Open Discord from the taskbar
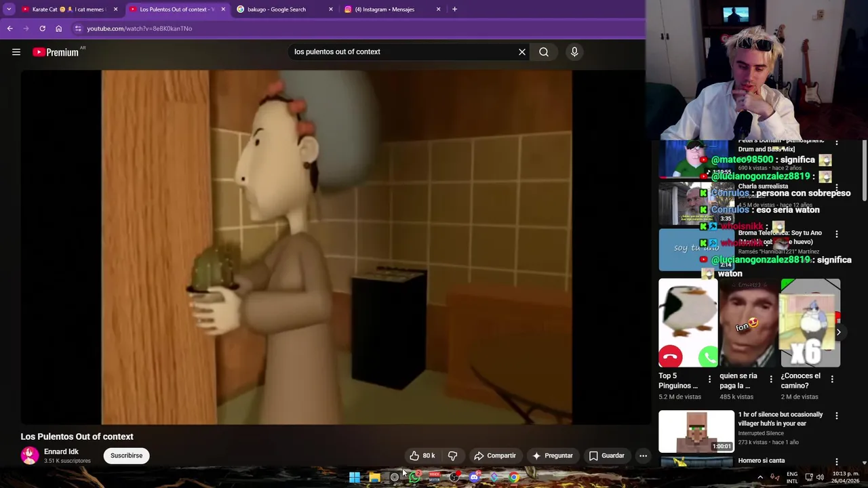Image resolution: width=868 pixels, height=488 pixels. tap(474, 477)
